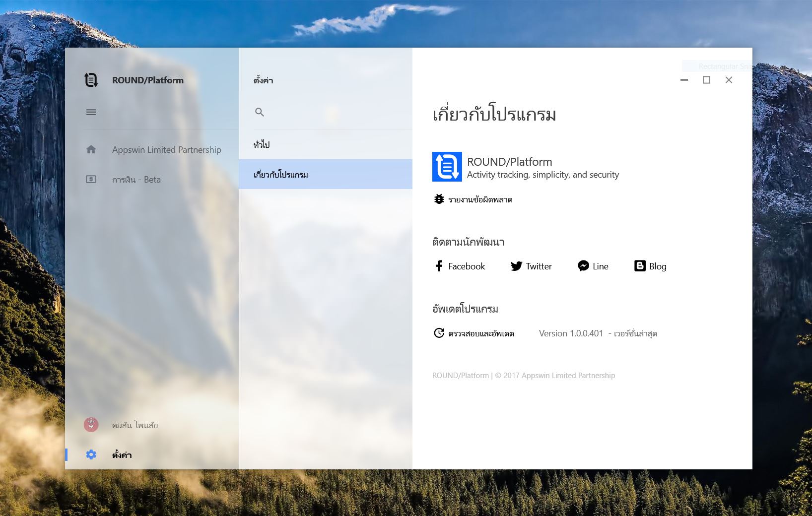Click the blue ROUND/Platform app icon

point(447,167)
